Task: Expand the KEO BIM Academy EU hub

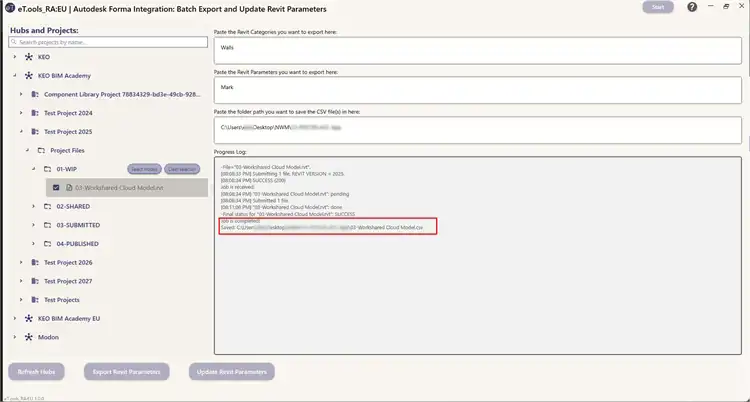Action: (14, 319)
